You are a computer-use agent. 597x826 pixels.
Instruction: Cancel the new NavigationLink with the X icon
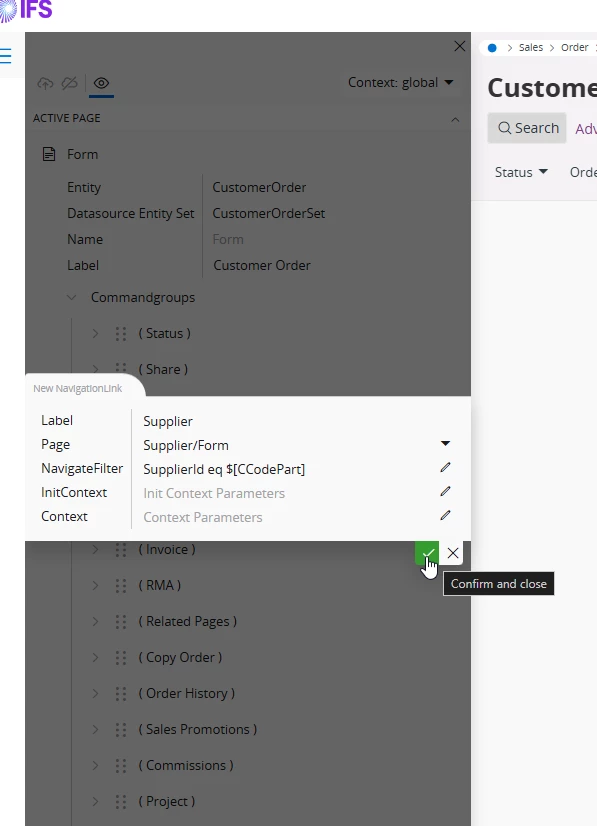click(x=453, y=553)
